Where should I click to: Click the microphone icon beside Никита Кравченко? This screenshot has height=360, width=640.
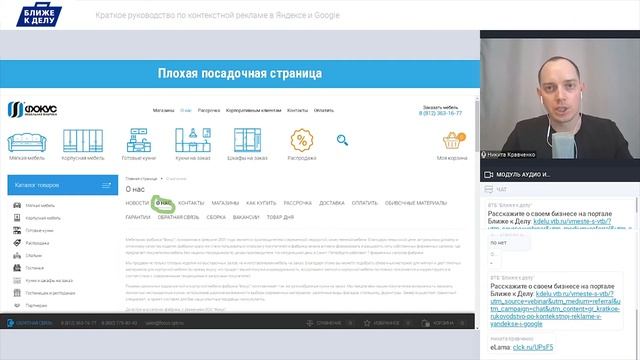pyautogui.click(x=484, y=155)
